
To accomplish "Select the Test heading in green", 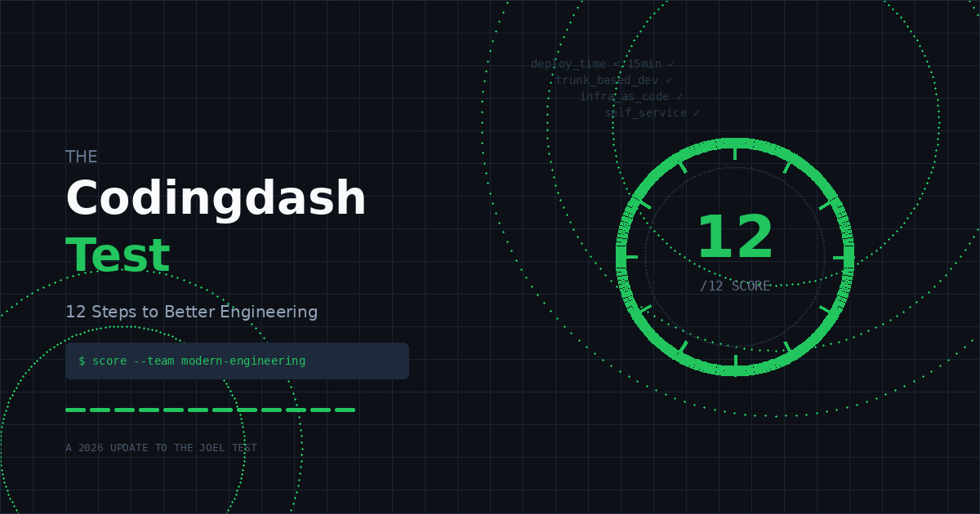I will click(118, 255).
